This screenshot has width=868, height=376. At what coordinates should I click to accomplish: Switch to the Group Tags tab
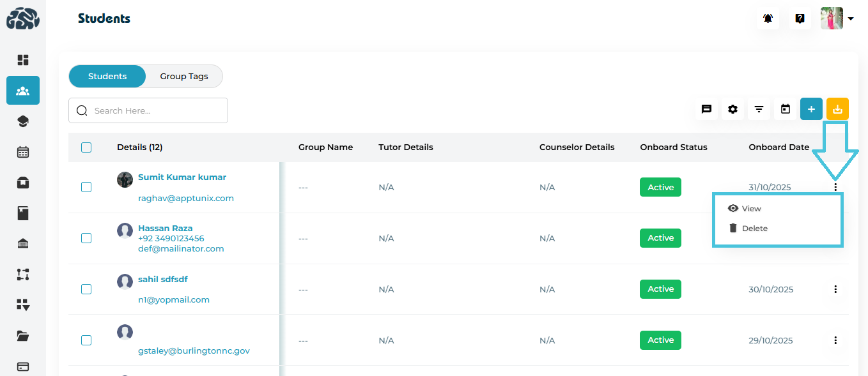coord(184,76)
